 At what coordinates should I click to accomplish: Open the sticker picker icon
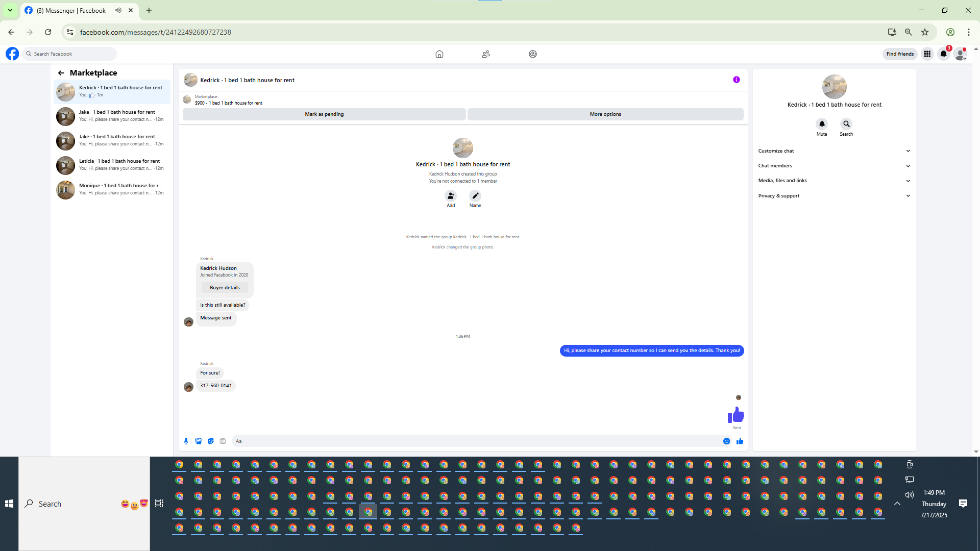[211, 441]
